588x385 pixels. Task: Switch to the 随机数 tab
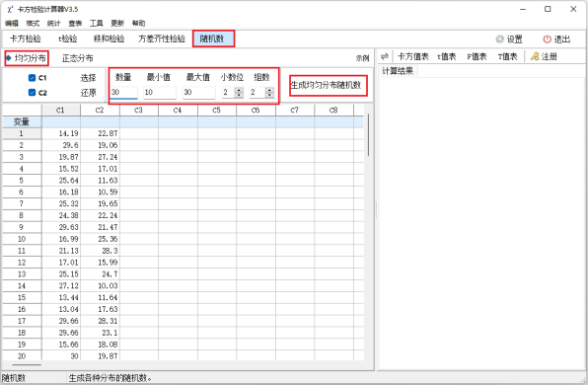tap(212, 38)
